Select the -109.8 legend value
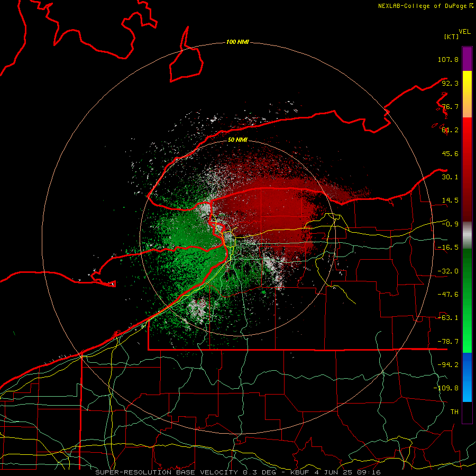The height and width of the screenshot is (476, 476). (x=446, y=388)
